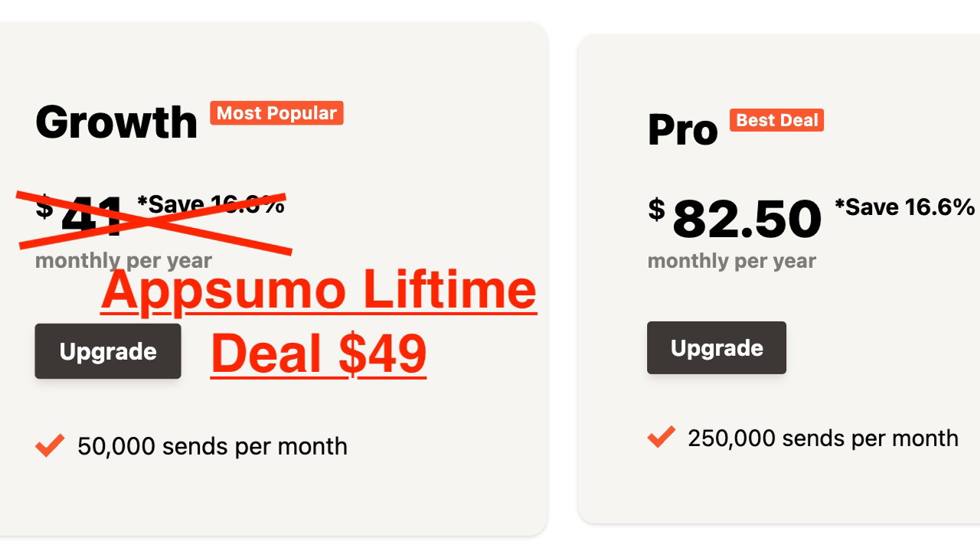This screenshot has height=551, width=980.
Task: Click the orange checkmark beside 50,000 sends
Action: pyautogui.click(x=50, y=446)
